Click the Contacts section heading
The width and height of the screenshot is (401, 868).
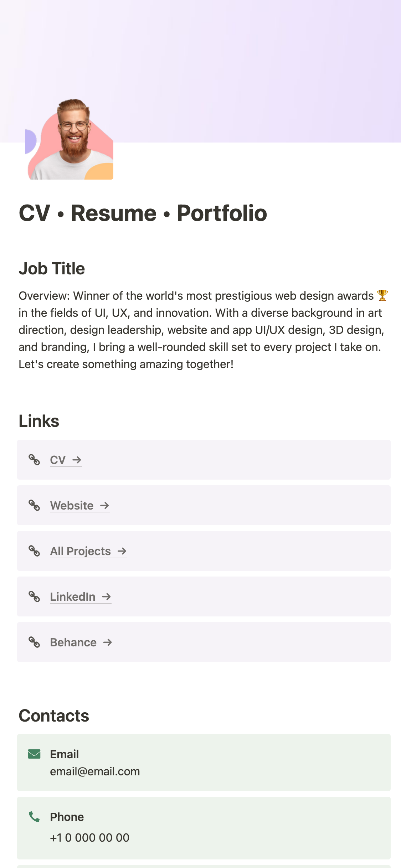pos(54,715)
